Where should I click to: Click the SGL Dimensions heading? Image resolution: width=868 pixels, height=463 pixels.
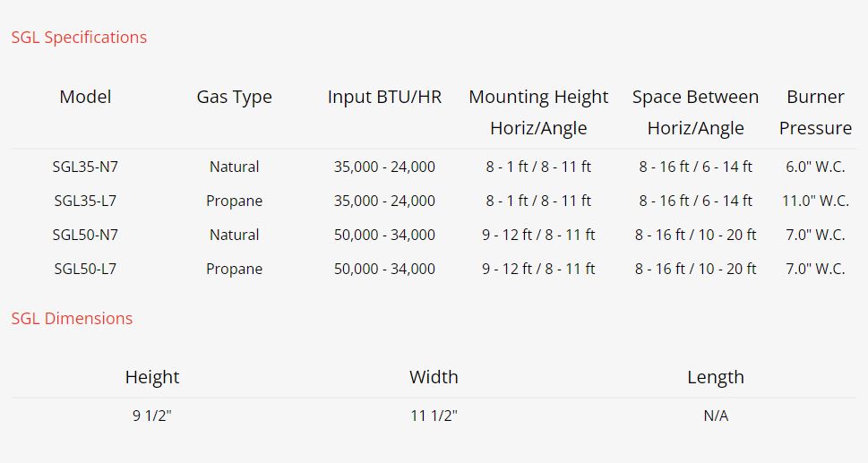click(72, 319)
